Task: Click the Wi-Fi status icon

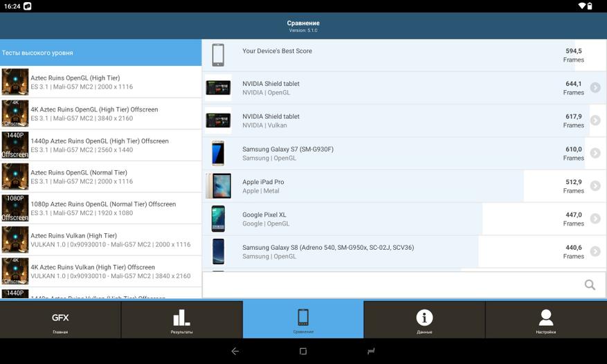Action: [x=582, y=6]
